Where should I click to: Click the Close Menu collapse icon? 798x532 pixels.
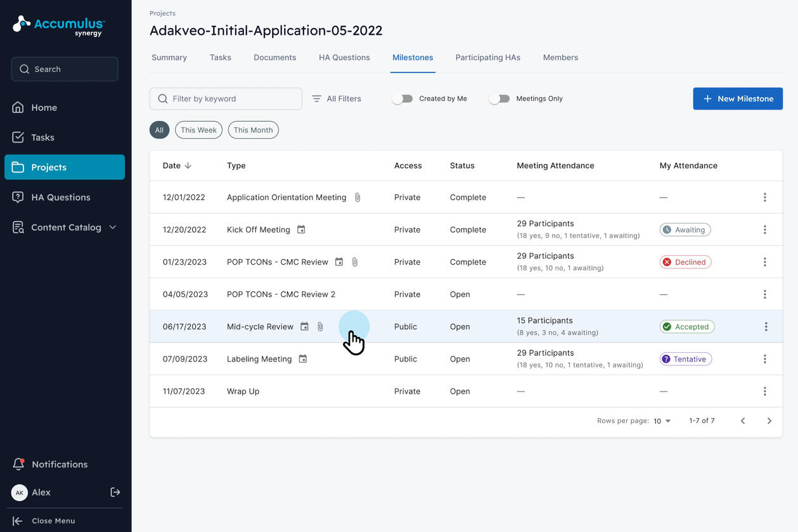(x=18, y=521)
